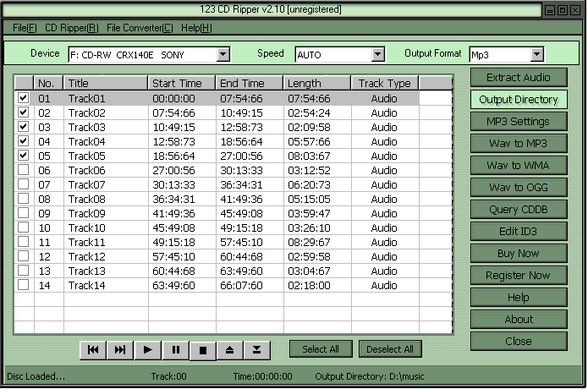Check the Track10 checkbox
This screenshot has width=588, height=389.
pyautogui.click(x=23, y=227)
